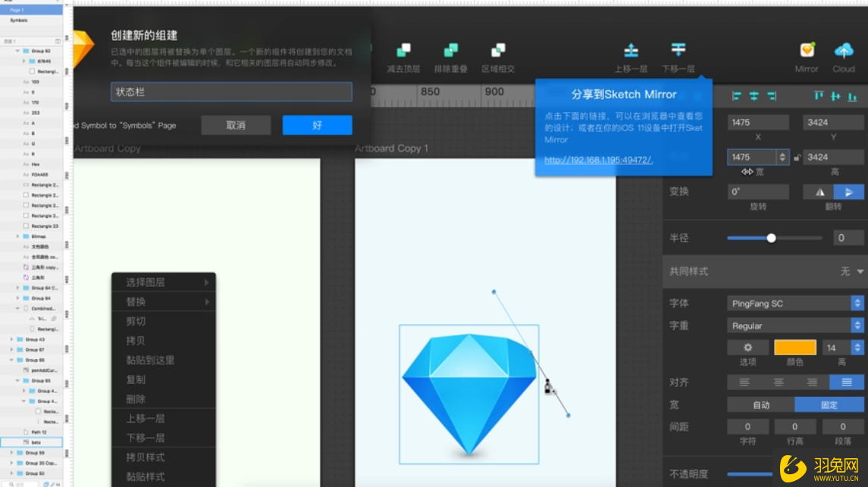This screenshot has height=487, width=868.
Task: Click the Group 62 folder icon
Action: 26,51
